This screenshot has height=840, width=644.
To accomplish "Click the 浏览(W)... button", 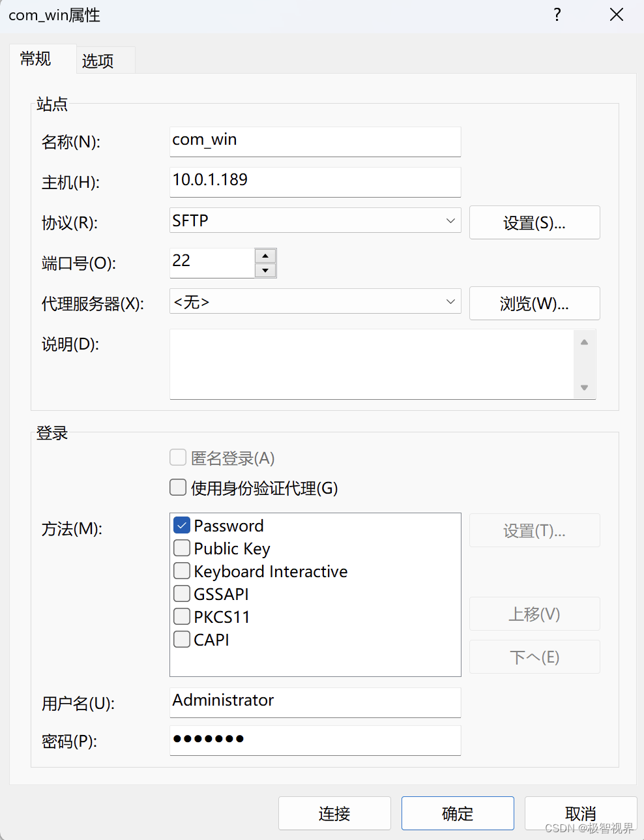I will tap(534, 303).
